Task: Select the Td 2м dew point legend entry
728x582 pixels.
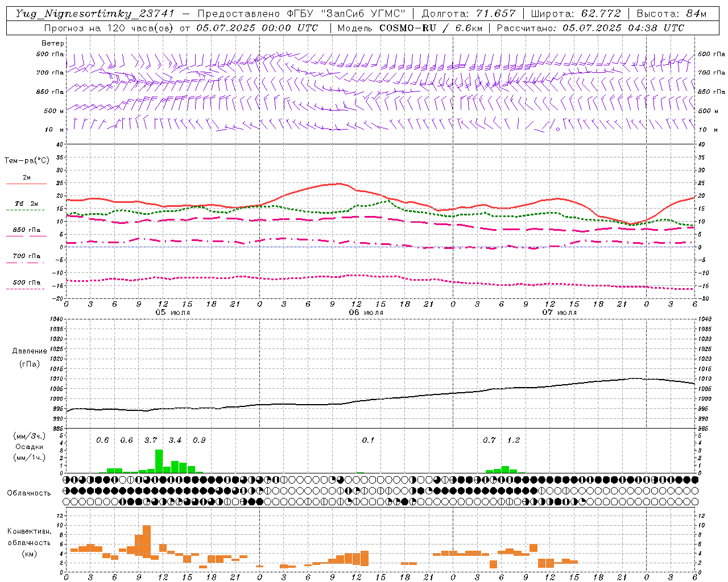Action: click(x=26, y=203)
